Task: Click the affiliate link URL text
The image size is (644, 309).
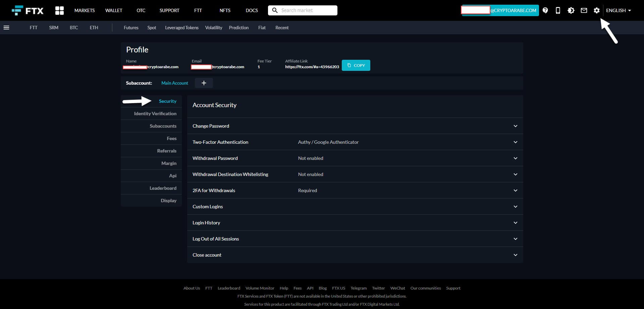Action: tap(312, 67)
